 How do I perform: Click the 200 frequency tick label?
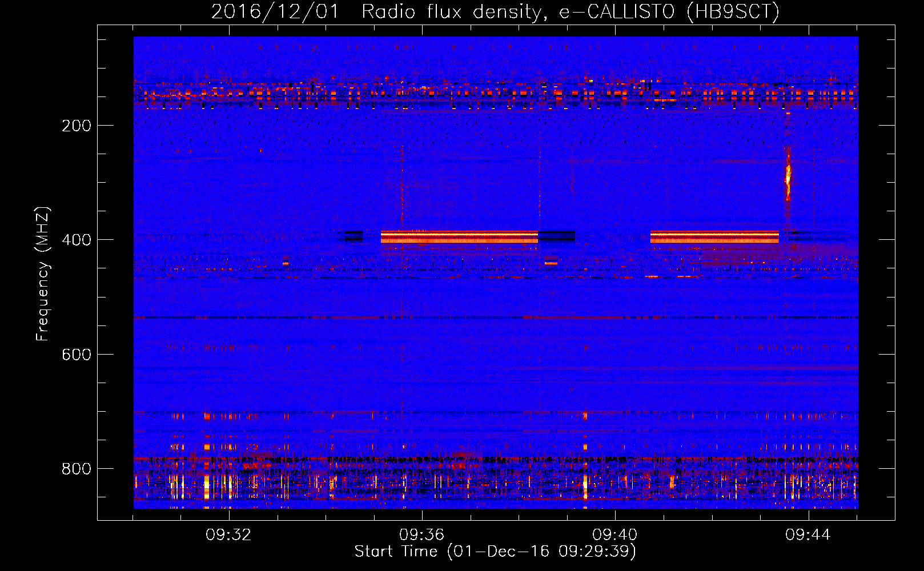pyautogui.click(x=77, y=126)
